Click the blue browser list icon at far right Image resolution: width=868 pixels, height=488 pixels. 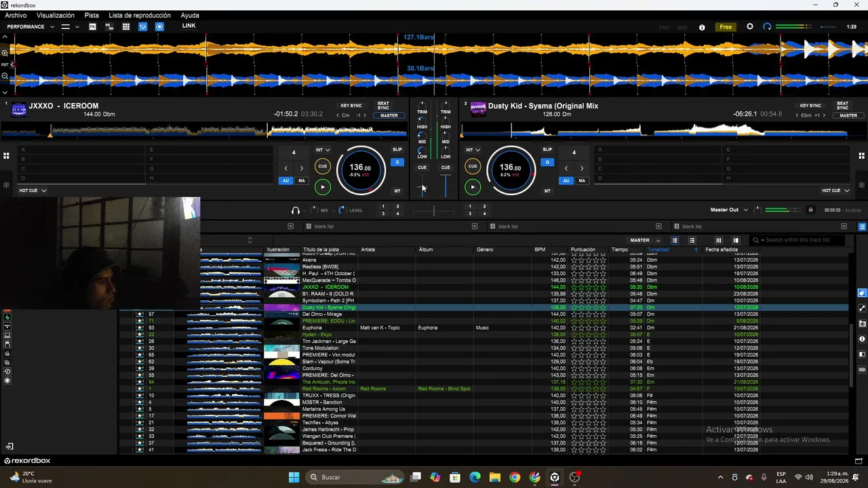coord(862,227)
